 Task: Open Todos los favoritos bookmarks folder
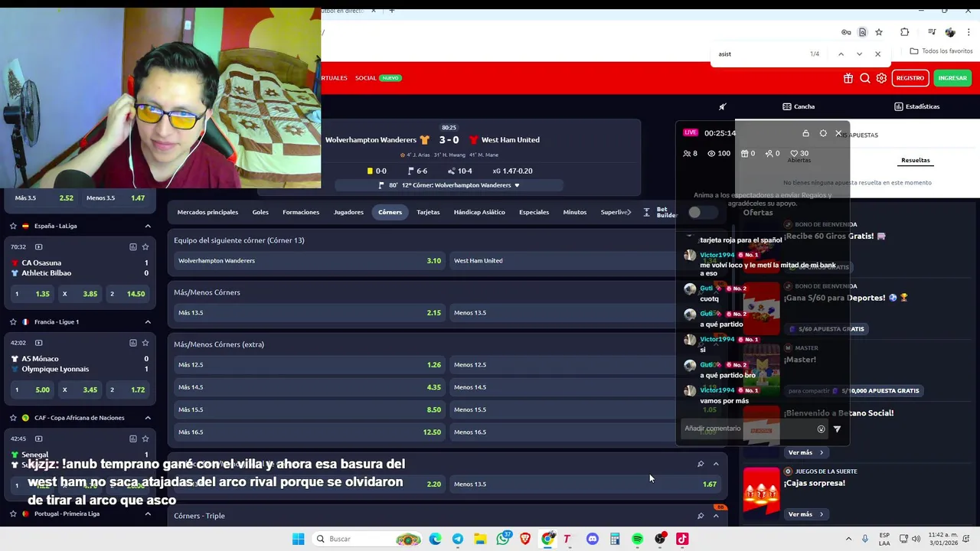pos(941,51)
